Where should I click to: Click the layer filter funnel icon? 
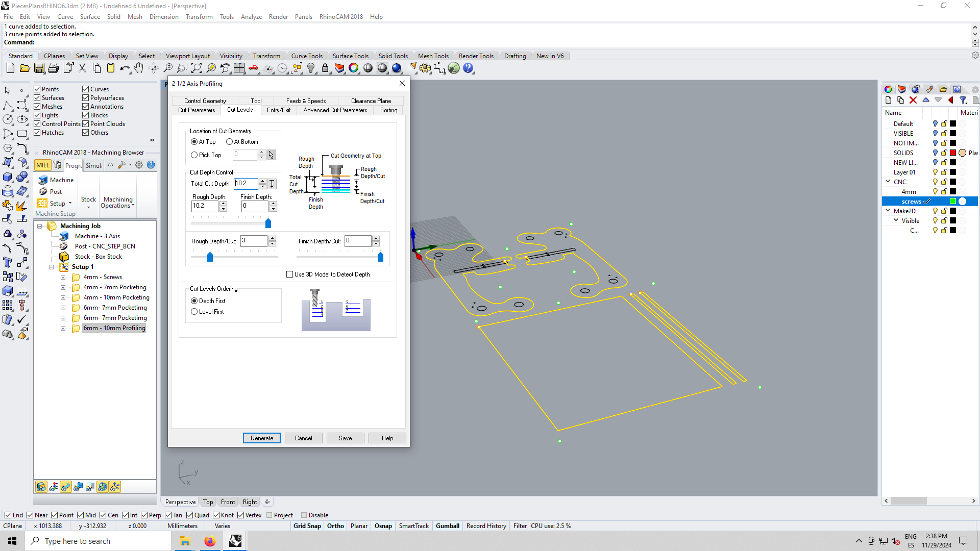coord(963,101)
